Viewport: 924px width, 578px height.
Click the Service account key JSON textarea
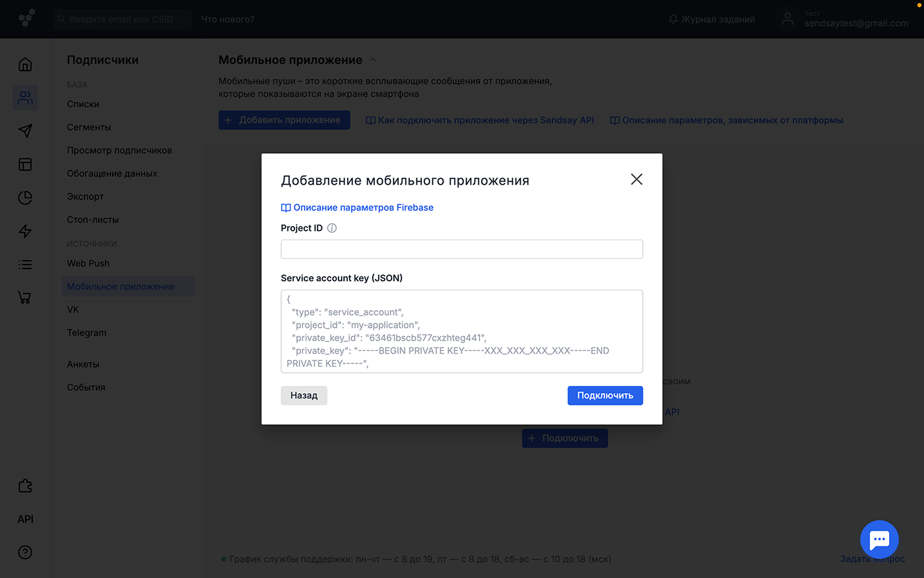pos(461,331)
